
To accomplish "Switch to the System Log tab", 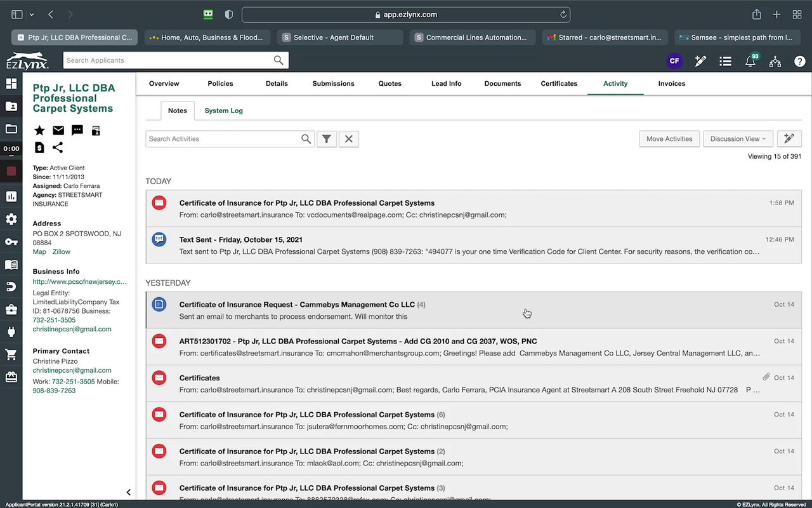I will pyautogui.click(x=223, y=110).
